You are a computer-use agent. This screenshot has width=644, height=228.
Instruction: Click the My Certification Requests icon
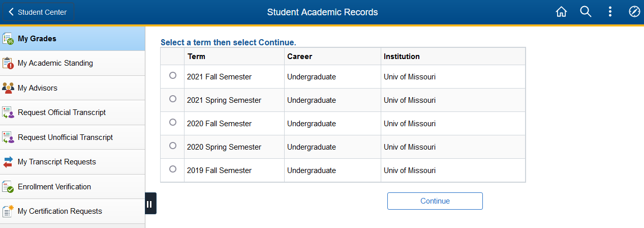pos(8,211)
